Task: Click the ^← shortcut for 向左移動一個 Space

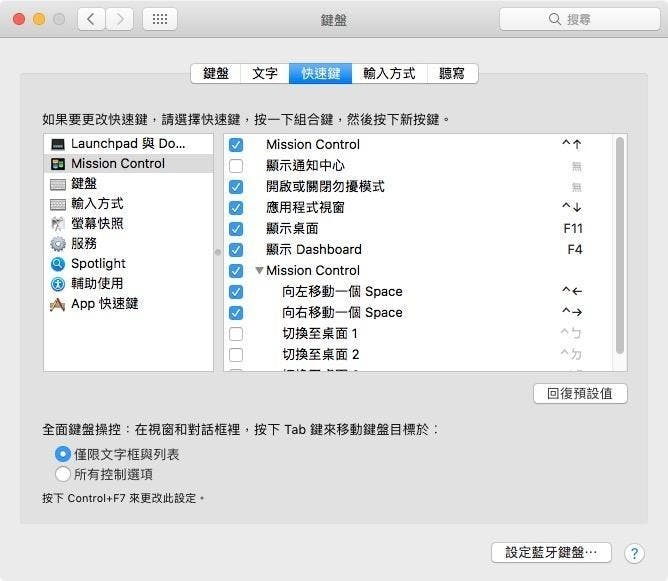Action: (x=572, y=291)
